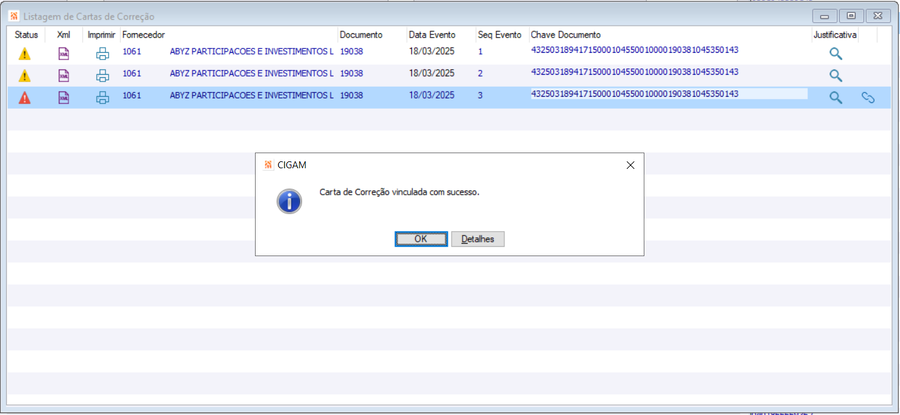Click the Status column header
The image size is (900, 415).
pos(26,35)
